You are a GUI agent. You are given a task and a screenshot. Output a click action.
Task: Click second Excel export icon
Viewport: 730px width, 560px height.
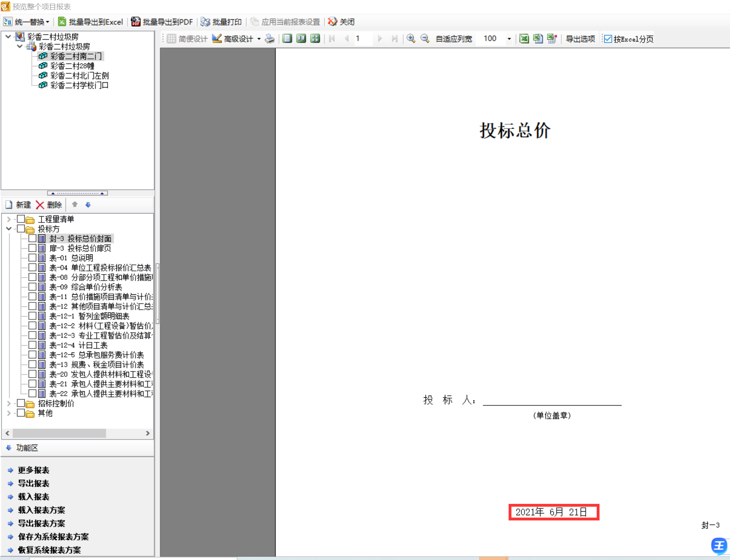[x=538, y=38]
